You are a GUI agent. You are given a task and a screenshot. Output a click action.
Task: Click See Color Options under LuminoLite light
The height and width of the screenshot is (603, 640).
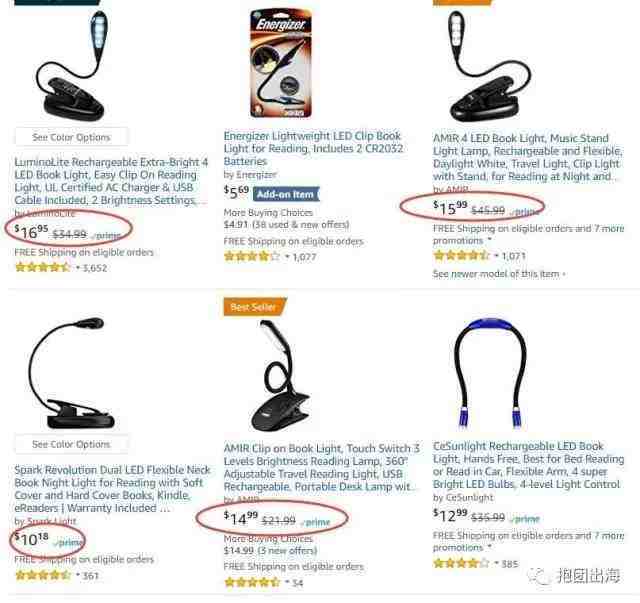click(x=71, y=137)
